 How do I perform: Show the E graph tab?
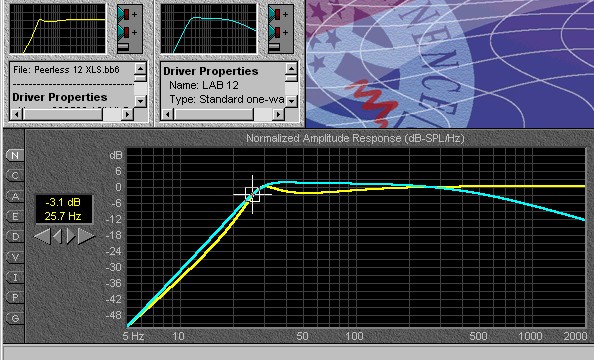coord(15,216)
